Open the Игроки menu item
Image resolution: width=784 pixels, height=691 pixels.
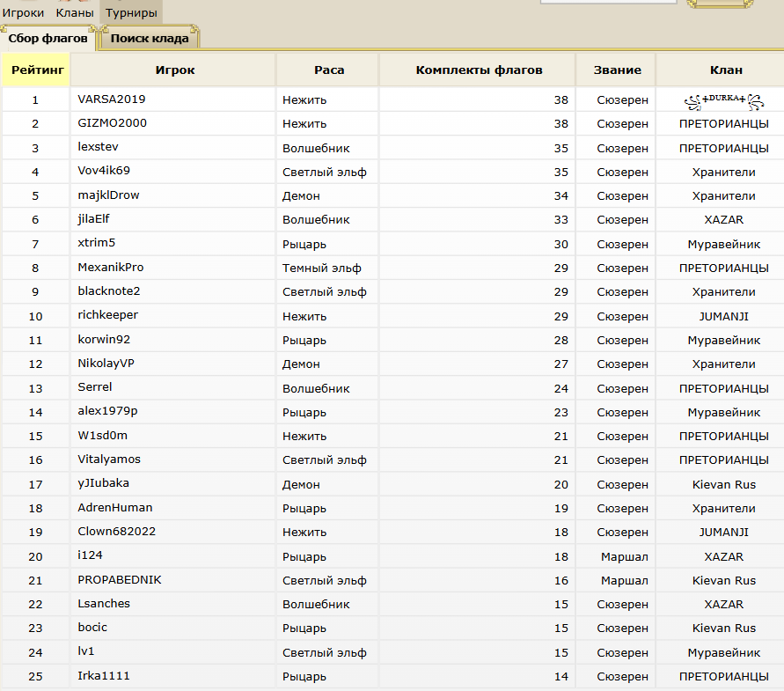point(23,13)
